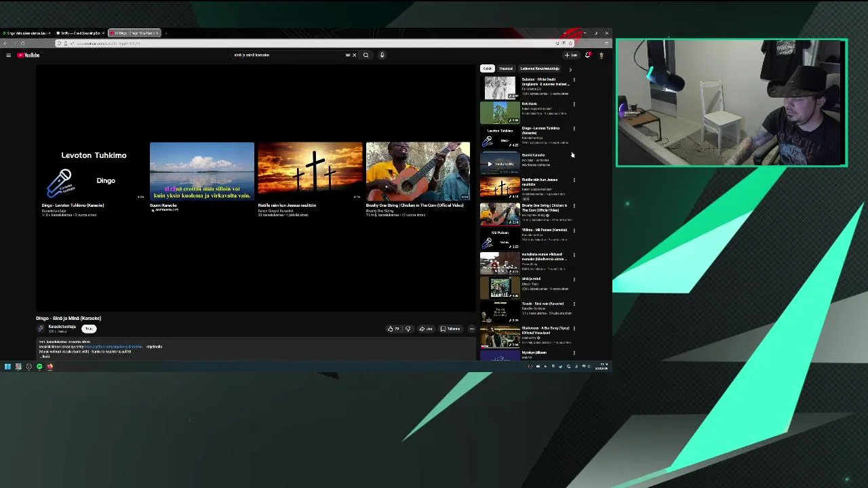Open options menu for Dingo Levoton Tuhkimo sidebar video

[574, 128]
